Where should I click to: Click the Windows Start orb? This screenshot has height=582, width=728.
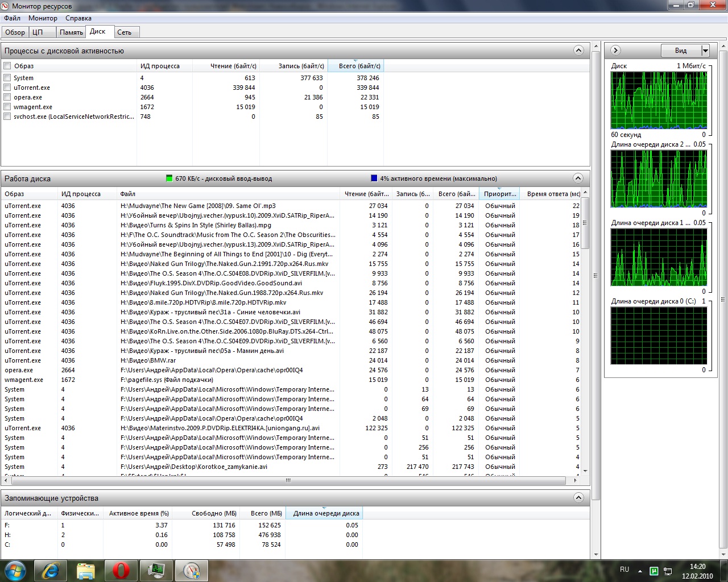coord(15,570)
